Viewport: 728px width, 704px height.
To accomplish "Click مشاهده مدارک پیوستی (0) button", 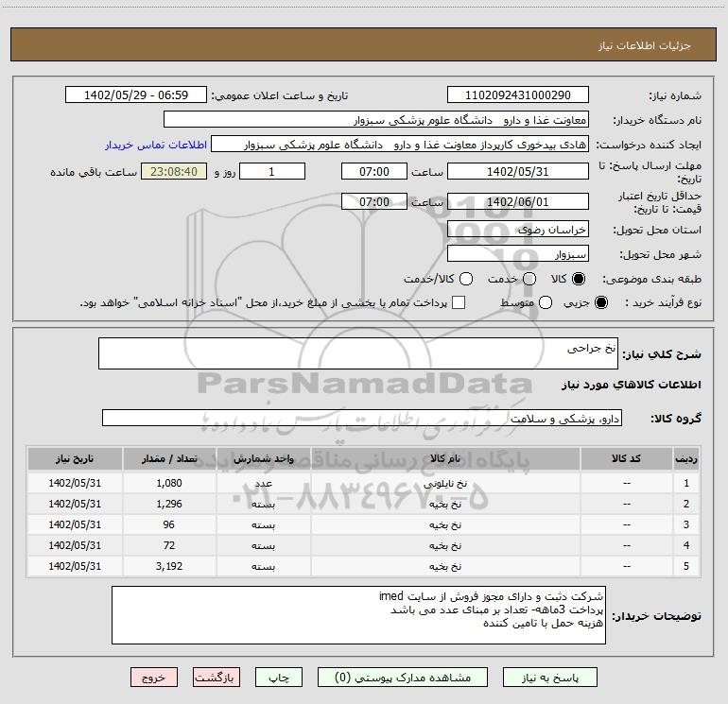I will 403,678.
